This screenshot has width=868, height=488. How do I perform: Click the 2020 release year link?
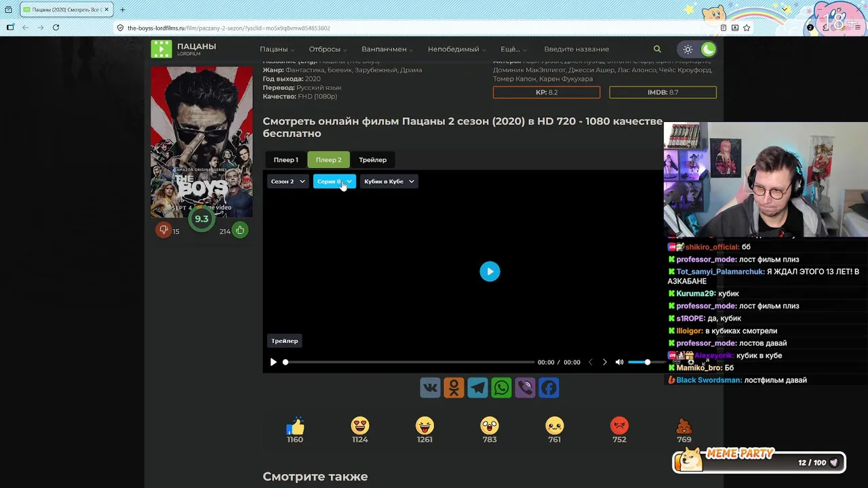point(313,79)
